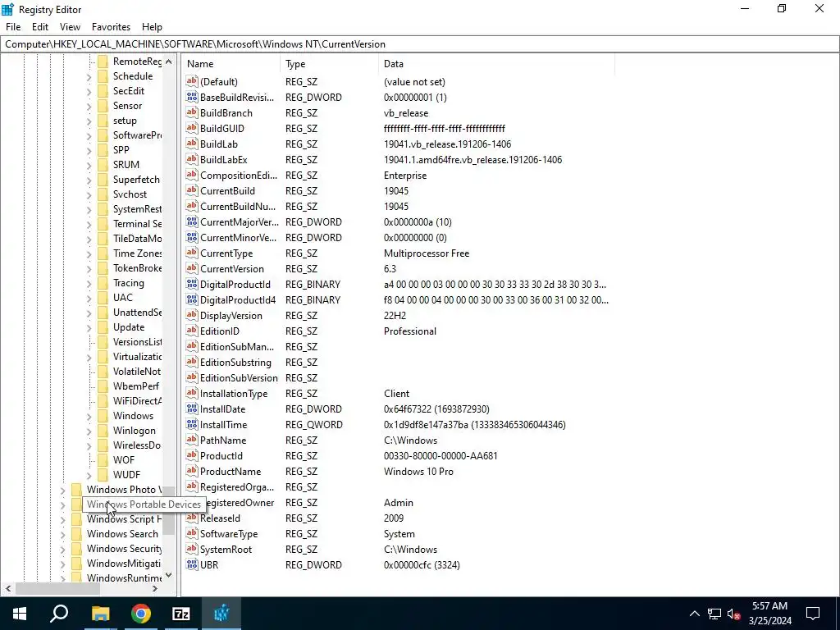Click the ProductName string icon
Viewport: 840px width, 630px height.
(192, 472)
